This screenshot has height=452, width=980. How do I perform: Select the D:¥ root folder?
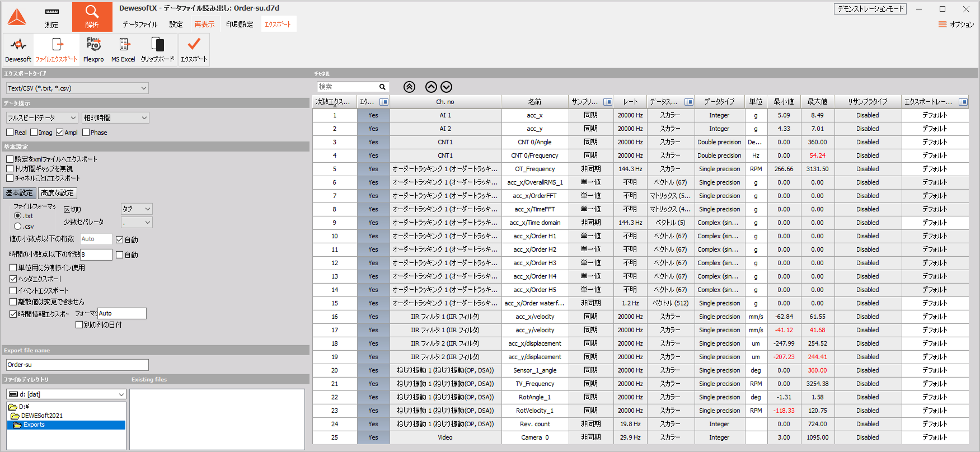click(x=19, y=407)
